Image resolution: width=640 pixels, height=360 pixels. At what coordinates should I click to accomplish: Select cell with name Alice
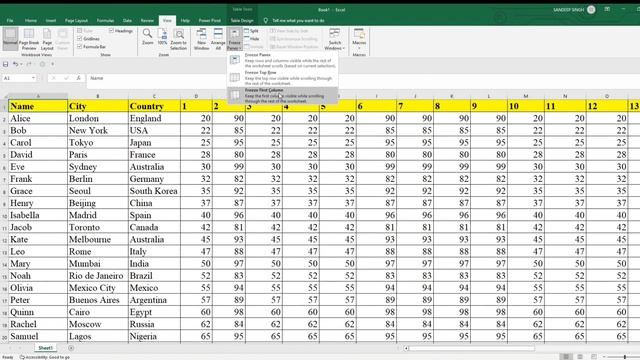pyautogui.click(x=38, y=118)
